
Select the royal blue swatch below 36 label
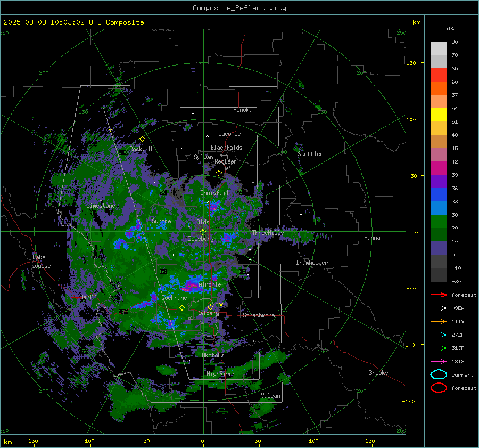click(x=439, y=195)
